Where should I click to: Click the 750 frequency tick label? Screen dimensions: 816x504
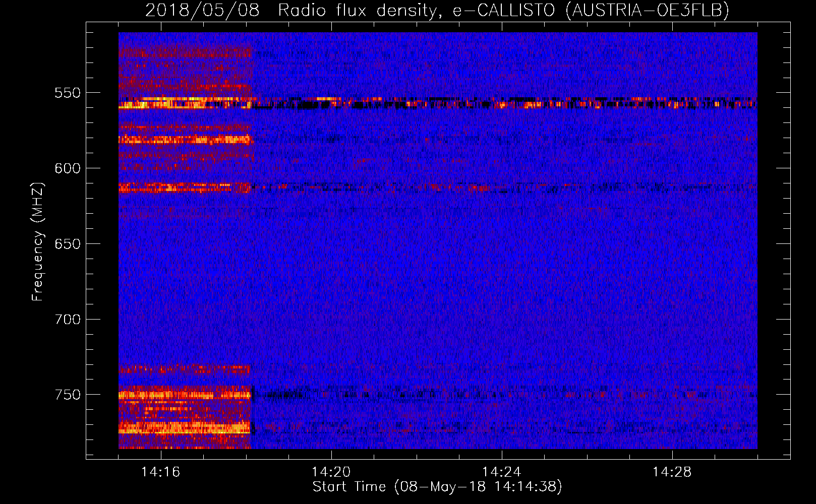(x=68, y=395)
